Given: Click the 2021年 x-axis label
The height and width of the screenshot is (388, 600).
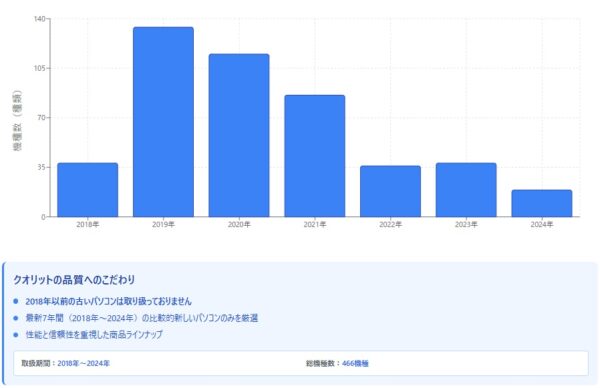Looking at the screenshot, I should [315, 225].
